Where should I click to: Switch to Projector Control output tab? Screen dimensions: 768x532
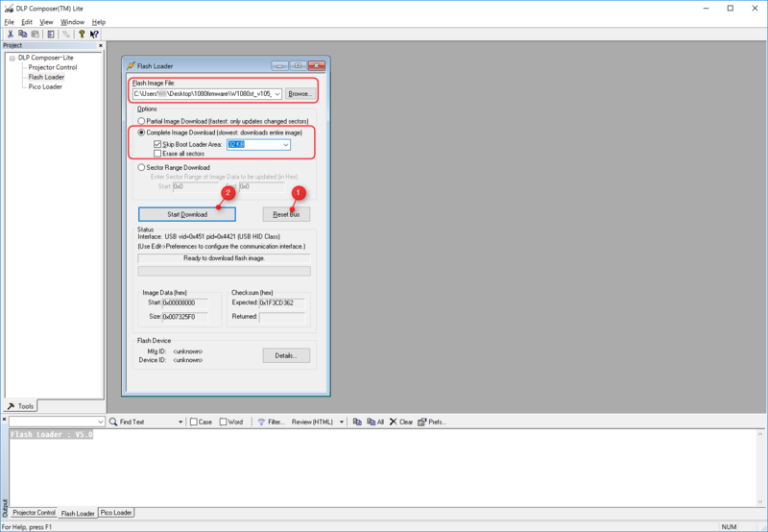click(34, 513)
